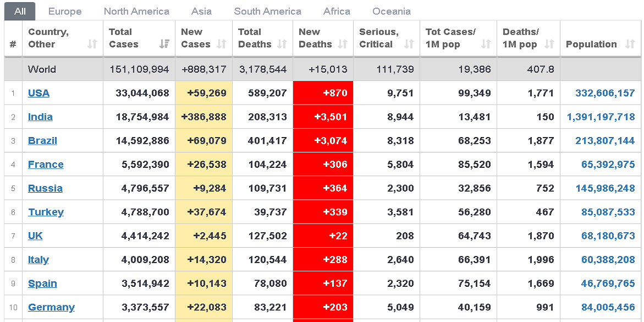Switch to the Oceania tab
This screenshot has width=644, height=322.
point(391,12)
